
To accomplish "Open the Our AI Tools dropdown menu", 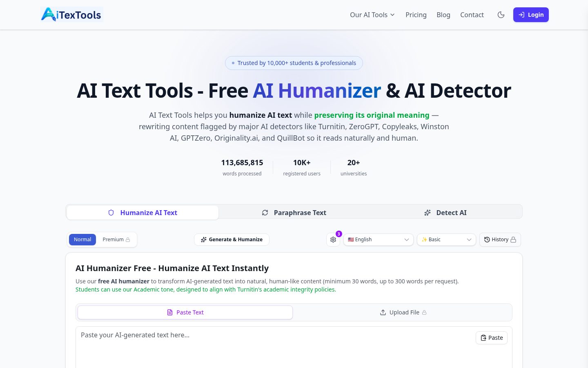I will [x=372, y=15].
